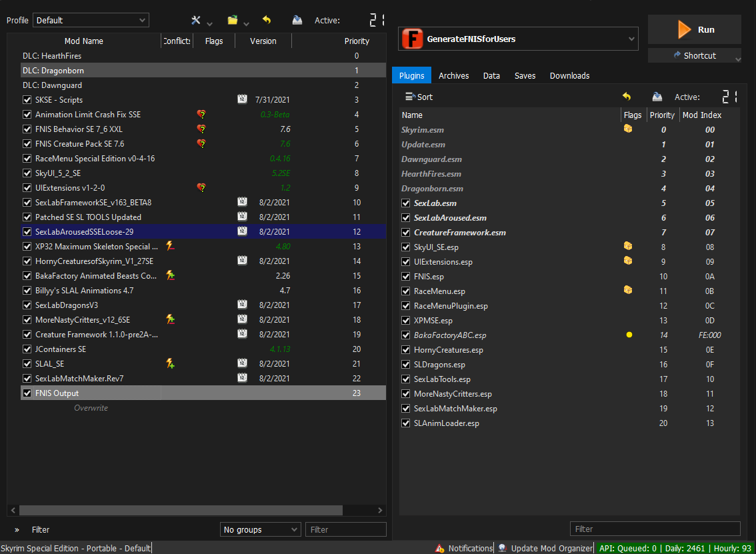Open the tools wrench-screwdriver icon
756x554 pixels.
(196, 20)
